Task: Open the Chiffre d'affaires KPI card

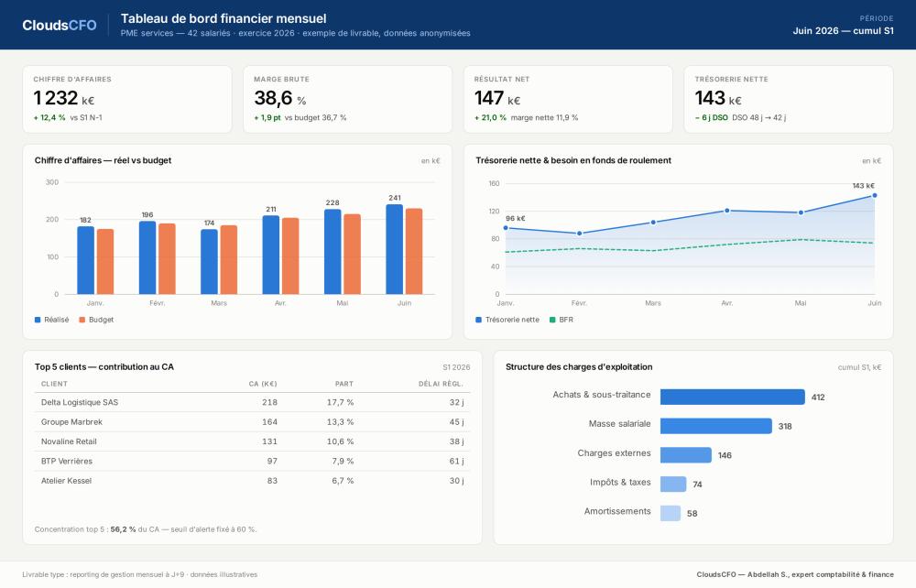Action: click(x=127, y=99)
